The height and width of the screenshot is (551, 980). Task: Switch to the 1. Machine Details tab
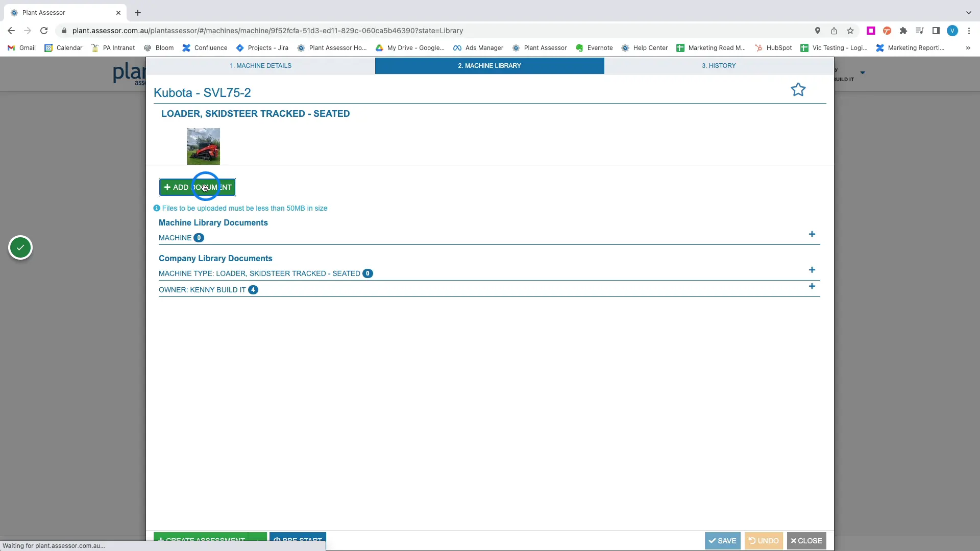(x=260, y=66)
